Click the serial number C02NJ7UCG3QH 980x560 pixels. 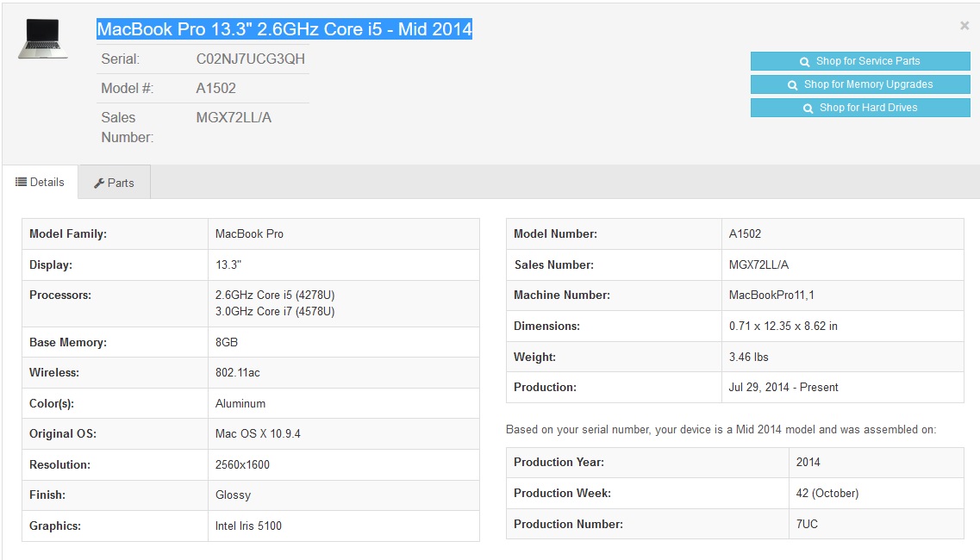[251, 59]
